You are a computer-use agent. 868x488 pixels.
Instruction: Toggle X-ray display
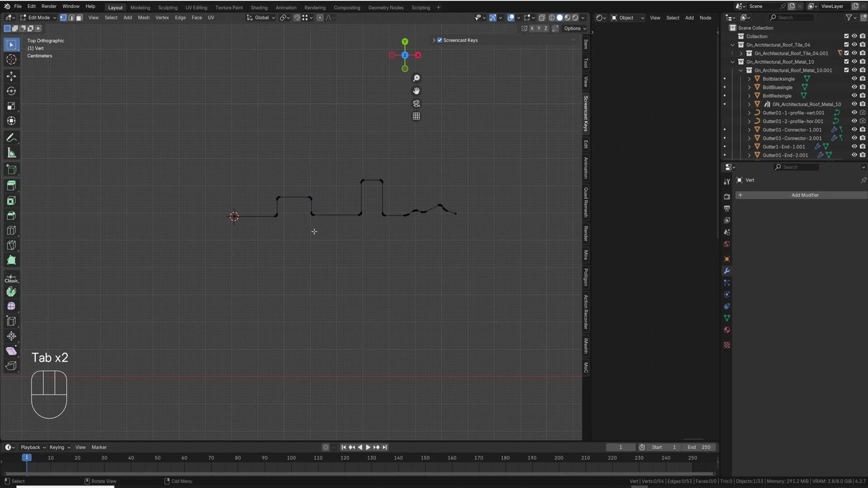point(542,18)
